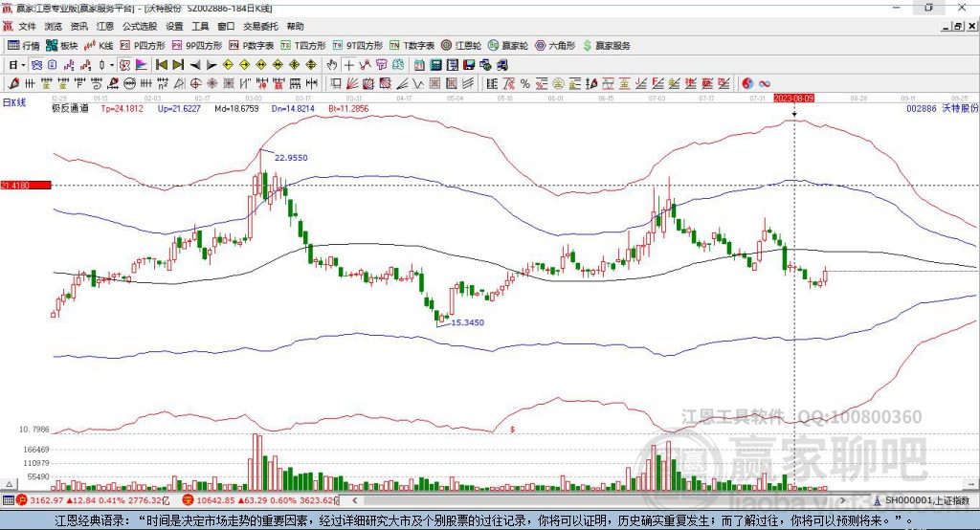This screenshot has height=530, width=980.
Task: Click the Bt=11.2856 indicator value
Action: coord(348,109)
